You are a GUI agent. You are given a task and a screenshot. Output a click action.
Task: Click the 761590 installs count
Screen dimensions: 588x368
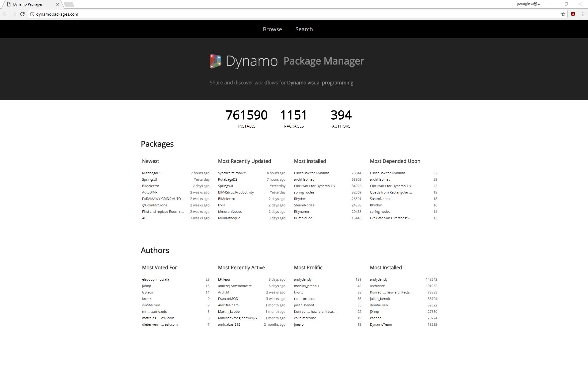coord(247,115)
